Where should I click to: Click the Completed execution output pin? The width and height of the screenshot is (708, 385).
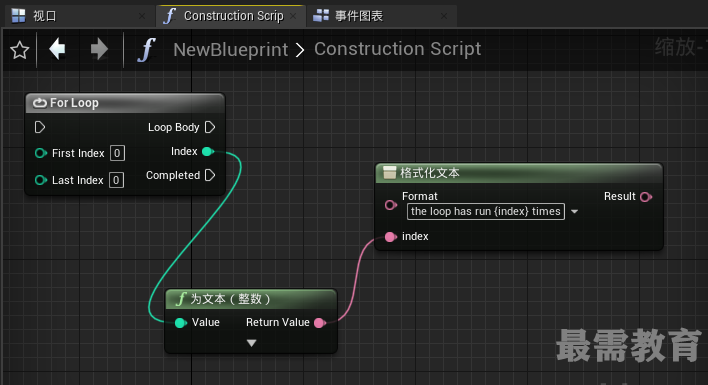(x=210, y=175)
